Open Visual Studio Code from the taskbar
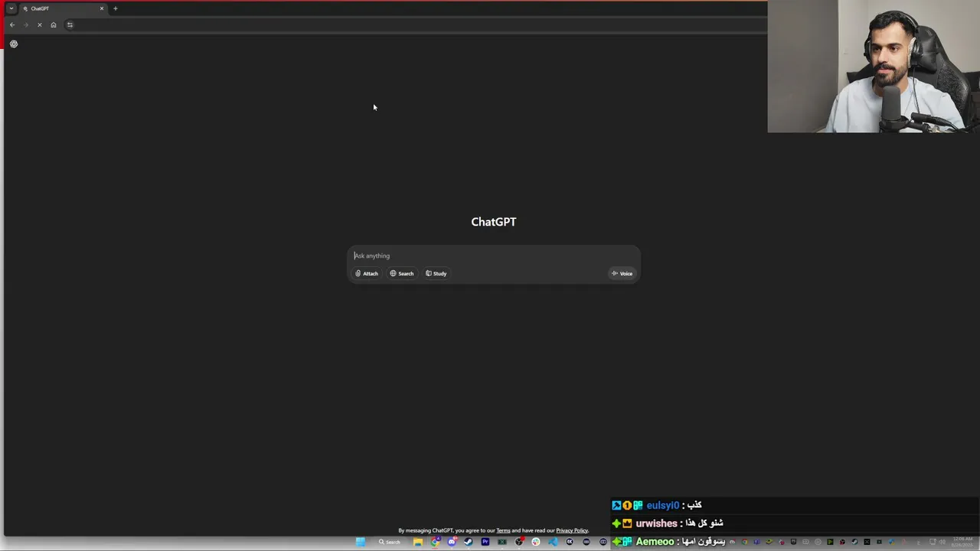980x551 pixels. click(x=553, y=542)
